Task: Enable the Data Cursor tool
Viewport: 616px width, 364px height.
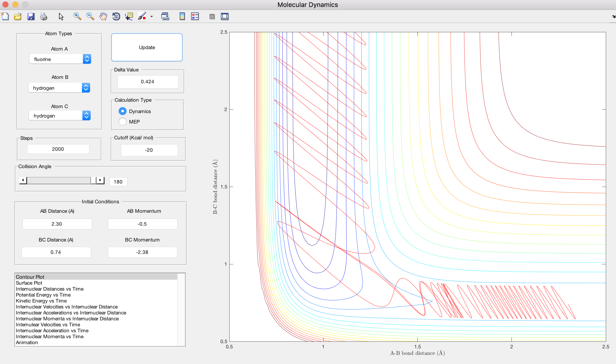Action: click(129, 17)
